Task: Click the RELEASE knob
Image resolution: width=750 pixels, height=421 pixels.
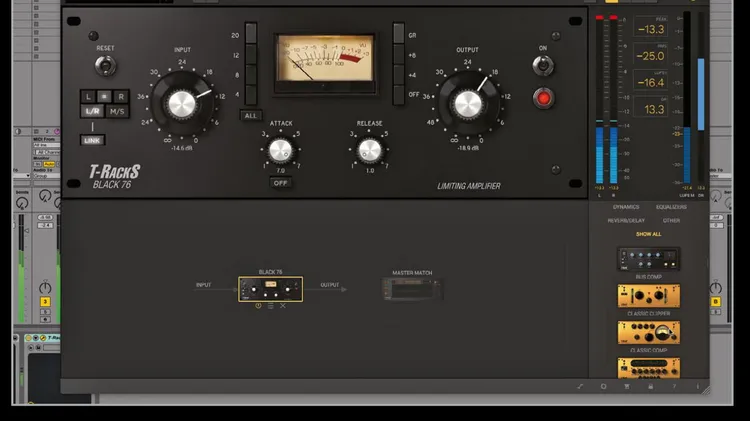Action: coord(370,150)
